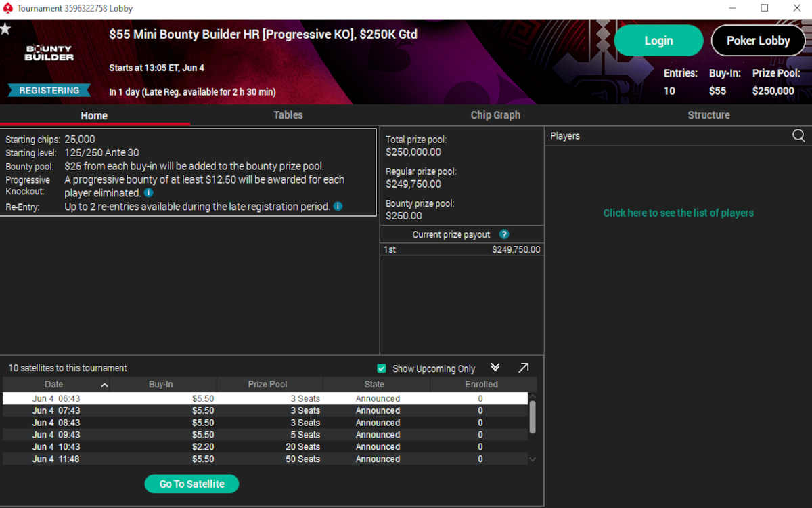Click the tournament title text
Image resolution: width=812 pixels, height=508 pixels.
click(263, 35)
